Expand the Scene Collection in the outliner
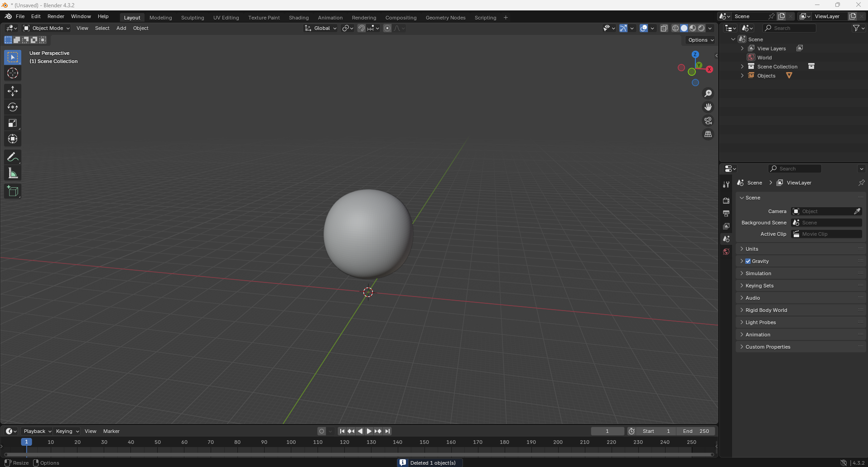Viewport: 868px width, 467px height. point(742,66)
